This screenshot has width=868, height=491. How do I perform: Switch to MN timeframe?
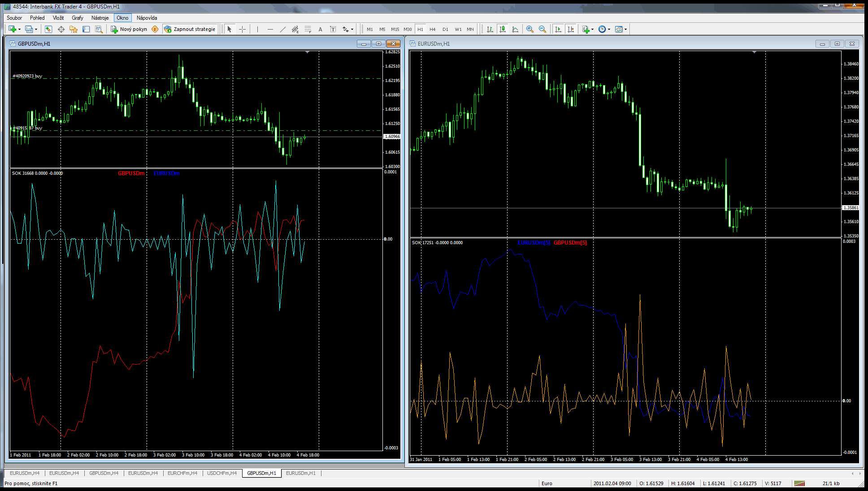(x=470, y=29)
